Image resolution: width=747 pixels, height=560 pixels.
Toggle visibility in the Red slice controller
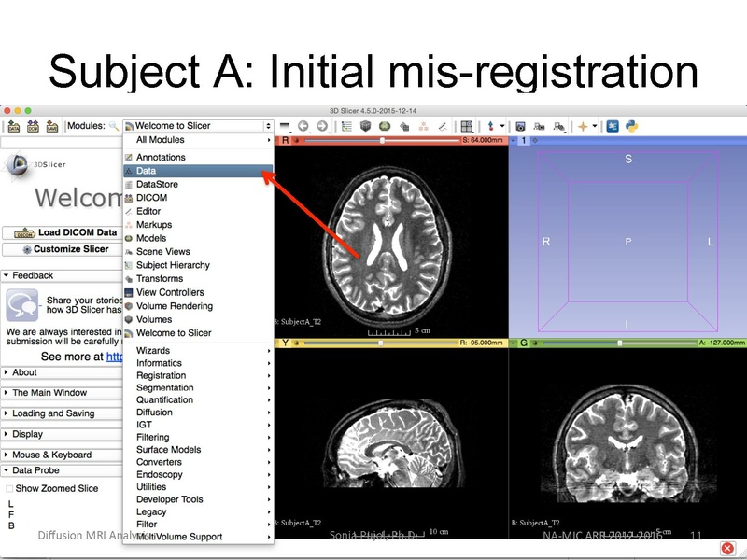click(295, 140)
